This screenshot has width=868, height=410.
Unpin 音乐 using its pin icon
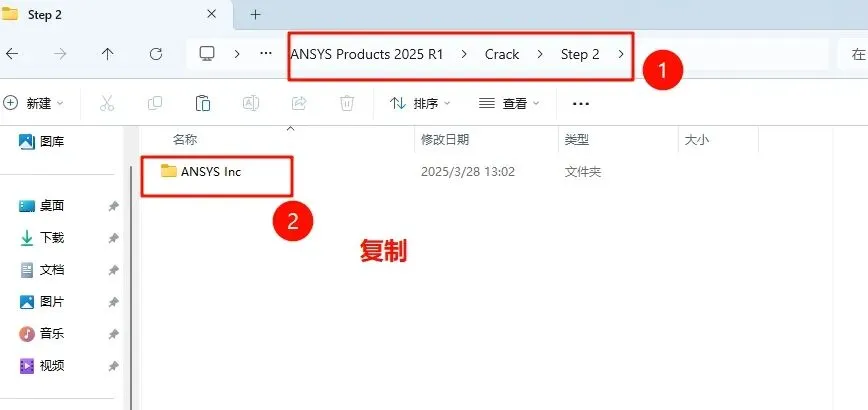113,334
